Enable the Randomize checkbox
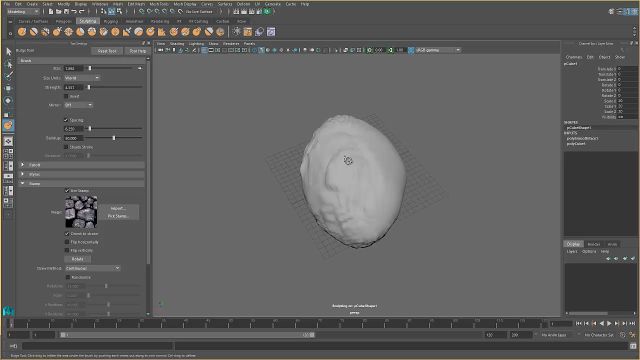 68,278
